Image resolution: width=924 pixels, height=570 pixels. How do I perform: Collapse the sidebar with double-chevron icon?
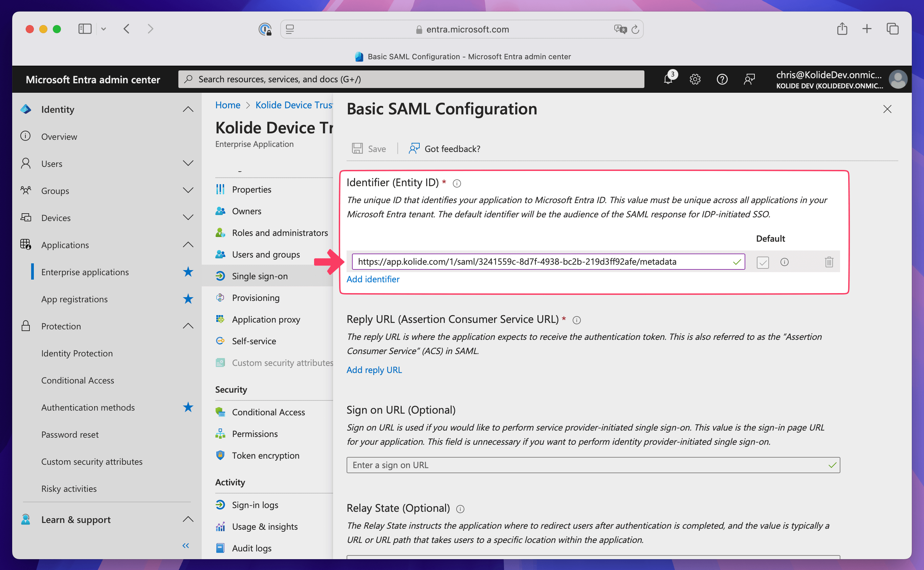(x=185, y=546)
